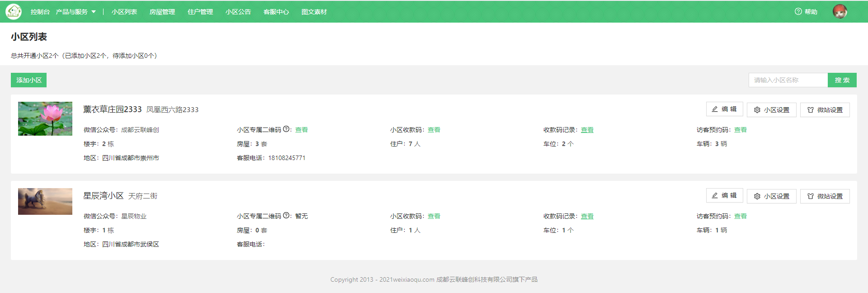Open 微站设置 for 薰衣草庄园2333
This screenshot has height=293, width=868.
pyautogui.click(x=825, y=110)
